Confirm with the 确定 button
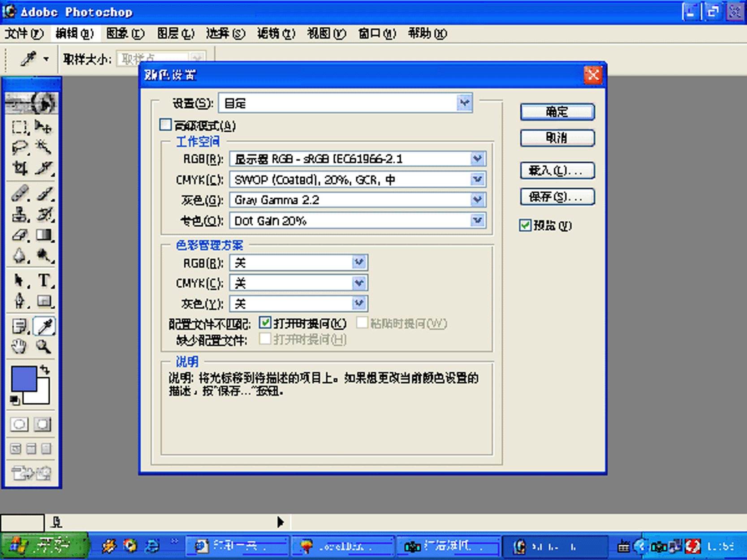Screen dimensions: 747x560 pos(557,112)
